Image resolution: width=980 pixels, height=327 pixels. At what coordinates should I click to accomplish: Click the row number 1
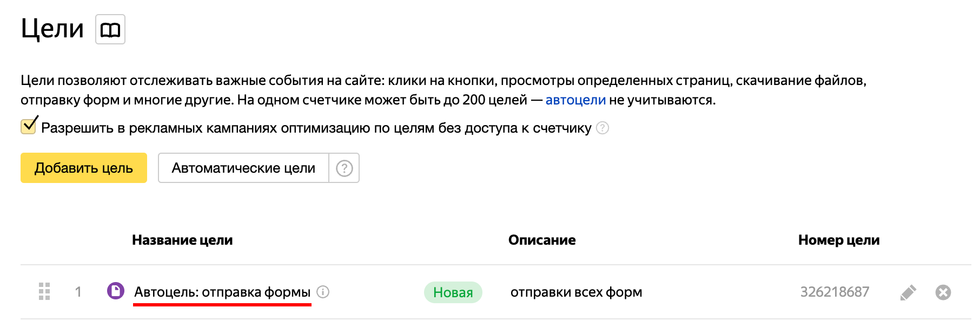point(78,292)
